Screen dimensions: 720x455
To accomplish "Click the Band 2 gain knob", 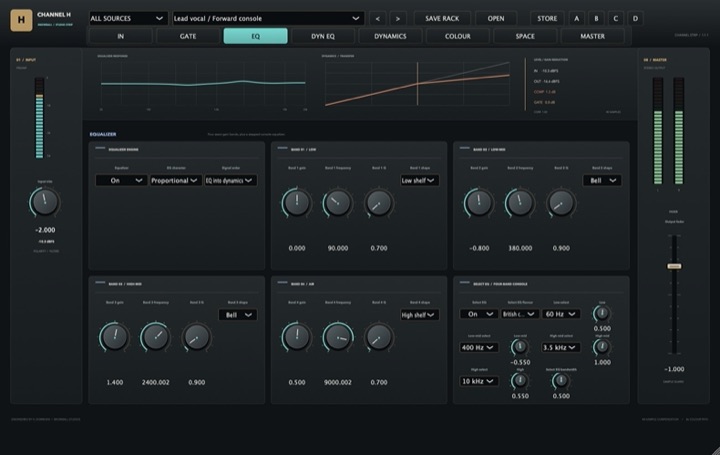I will tap(479, 202).
